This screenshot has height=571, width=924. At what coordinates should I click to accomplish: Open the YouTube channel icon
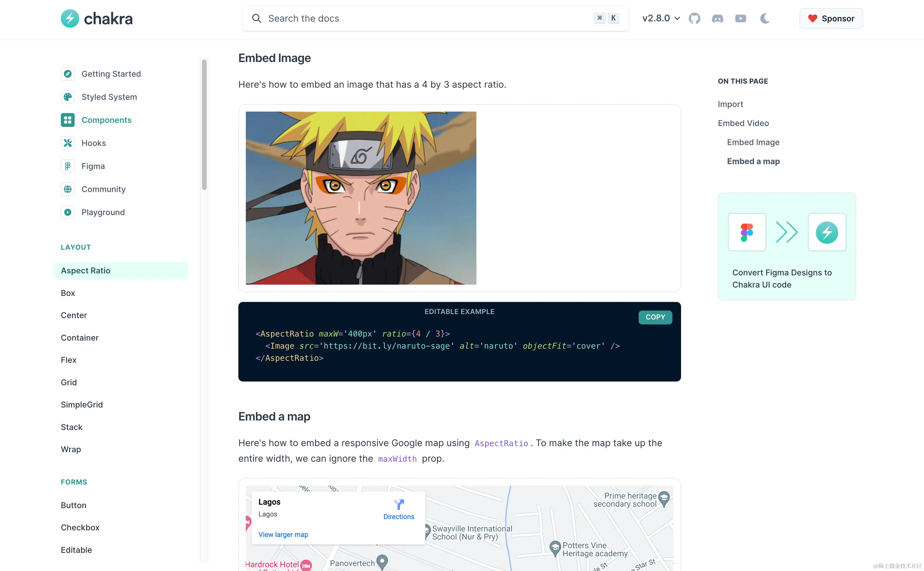(x=741, y=19)
